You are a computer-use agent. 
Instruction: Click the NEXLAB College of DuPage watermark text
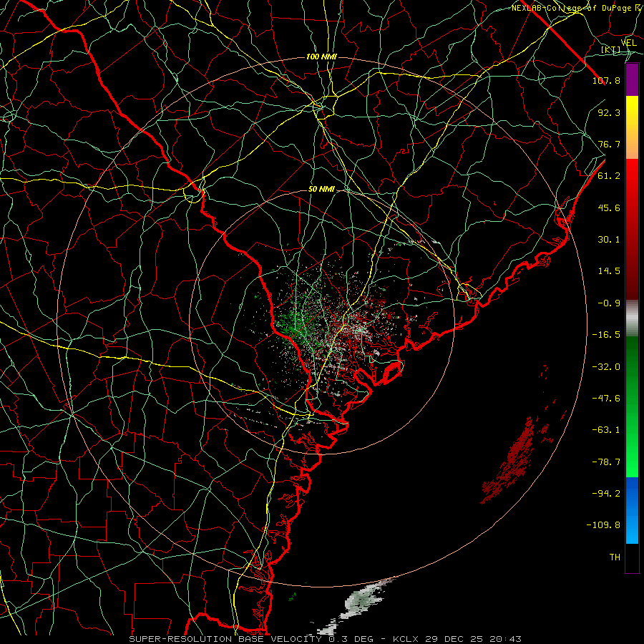coord(577,8)
